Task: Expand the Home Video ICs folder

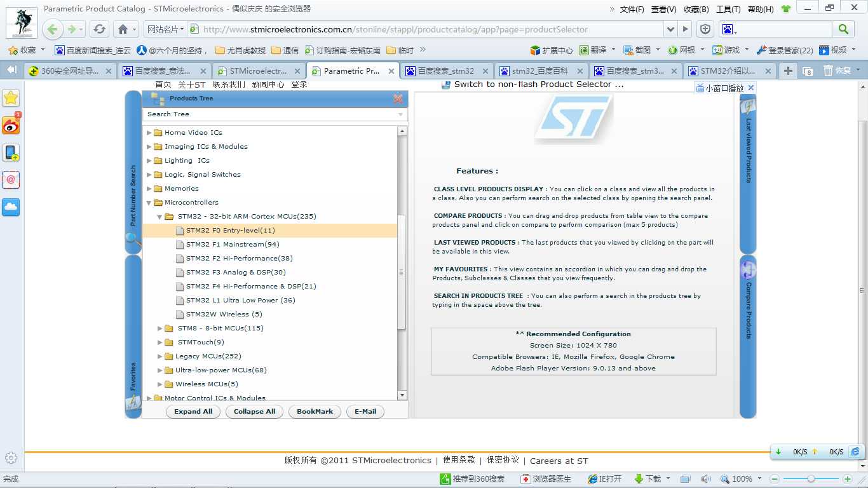Action: tap(149, 133)
